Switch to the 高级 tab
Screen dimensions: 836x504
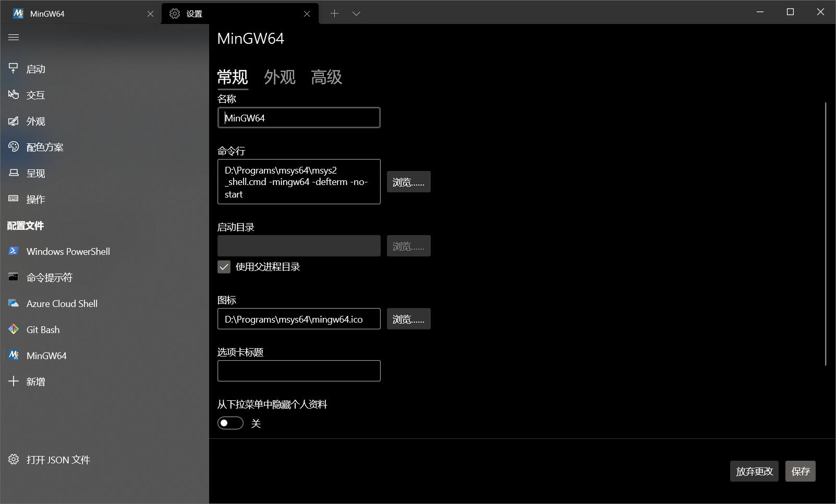coord(326,77)
